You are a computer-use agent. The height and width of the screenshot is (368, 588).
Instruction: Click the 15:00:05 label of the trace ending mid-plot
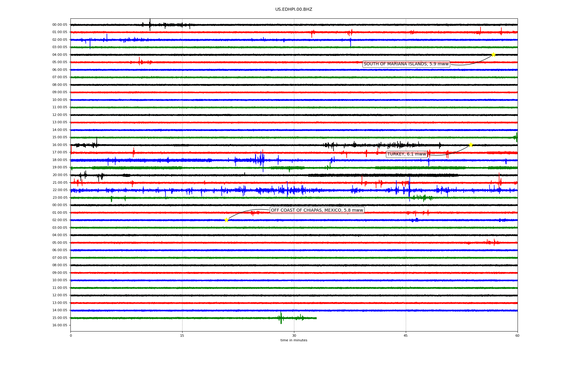[60, 318]
